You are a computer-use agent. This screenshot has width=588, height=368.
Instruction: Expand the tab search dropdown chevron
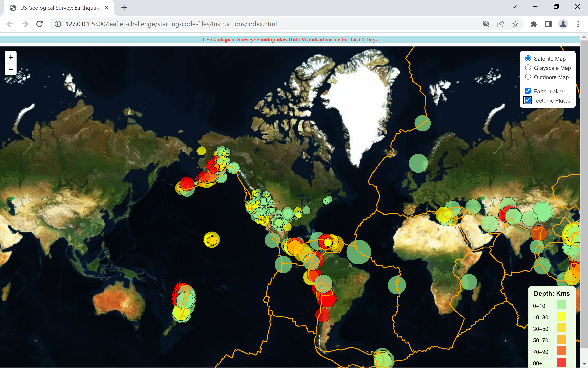point(514,7)
